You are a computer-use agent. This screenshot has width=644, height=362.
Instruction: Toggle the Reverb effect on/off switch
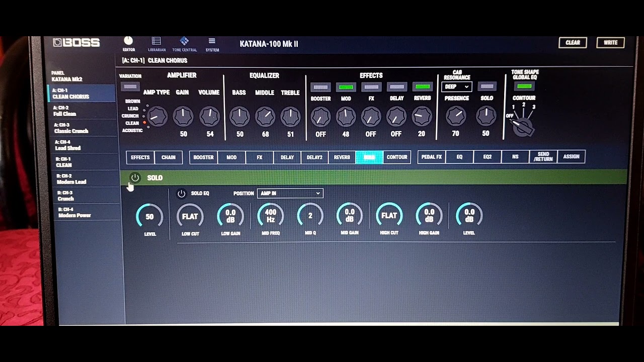coord(422,87)
